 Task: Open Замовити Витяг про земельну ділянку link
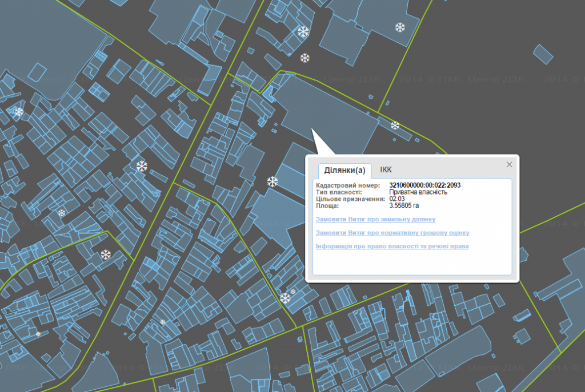pyautogui.click(x=375, y=219)
